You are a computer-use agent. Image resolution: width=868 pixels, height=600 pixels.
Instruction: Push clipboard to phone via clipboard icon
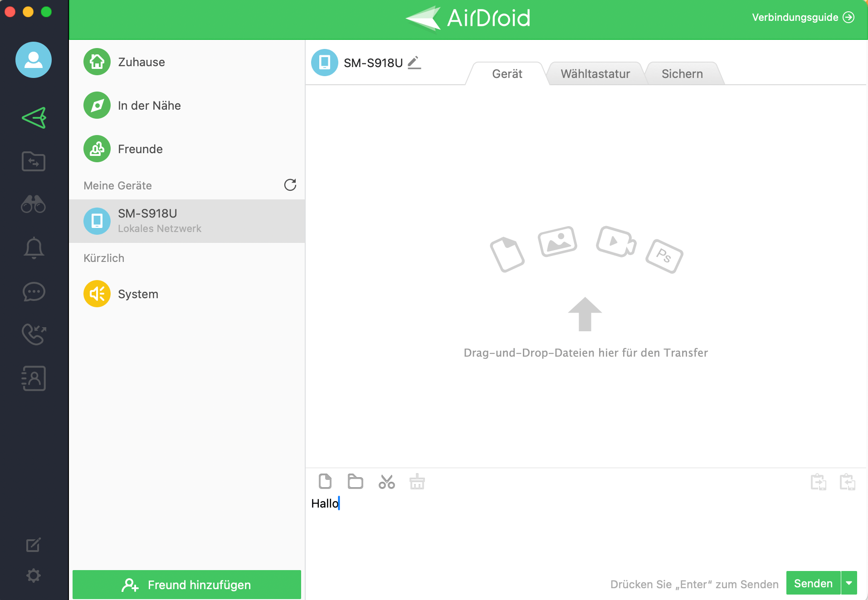click(x=819, y=482)
